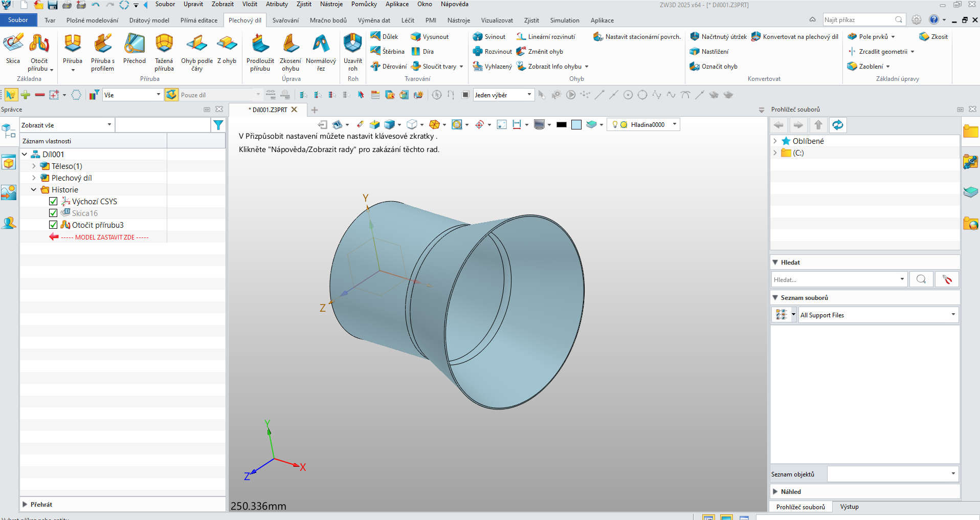Screen dimensions: 980x520
Task: Pick the Tažená příruba tool
Action: (x=164, y=52)
